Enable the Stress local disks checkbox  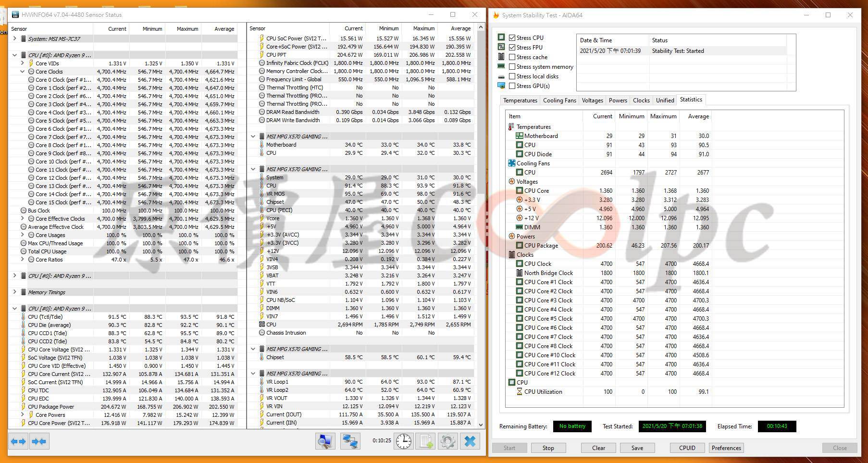click(512, 76)
